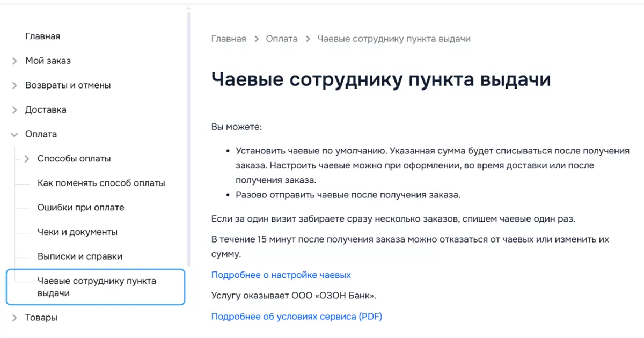644x338 pixels.
Task: Open Подробнее о настройке чаевых link
Action: (281, 275)
